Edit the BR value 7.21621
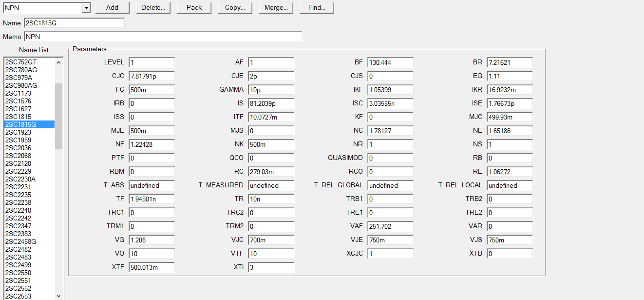644x300 pixels. [x=510, y=62]
